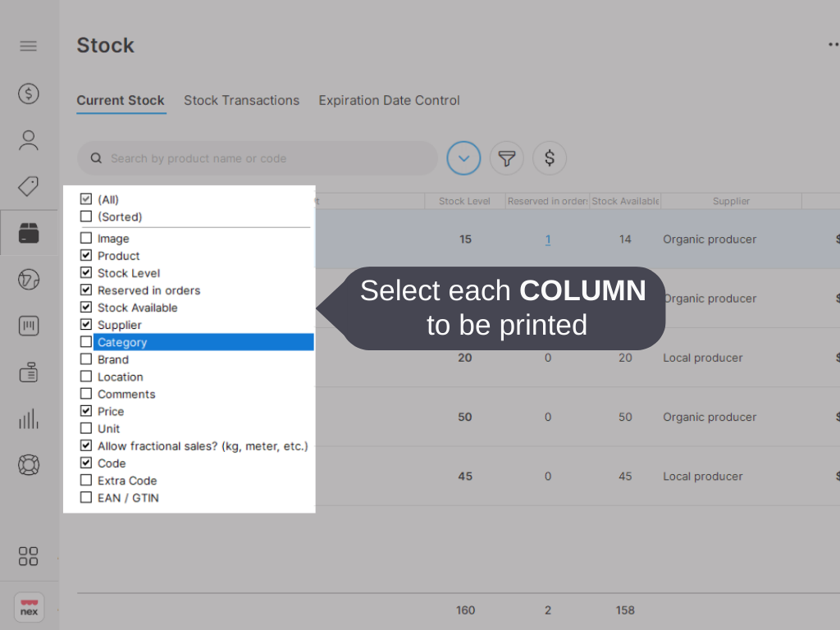Switch to the Stock Transactions tab
Viewport: 840px width, 630px height.
pos(241,100)
